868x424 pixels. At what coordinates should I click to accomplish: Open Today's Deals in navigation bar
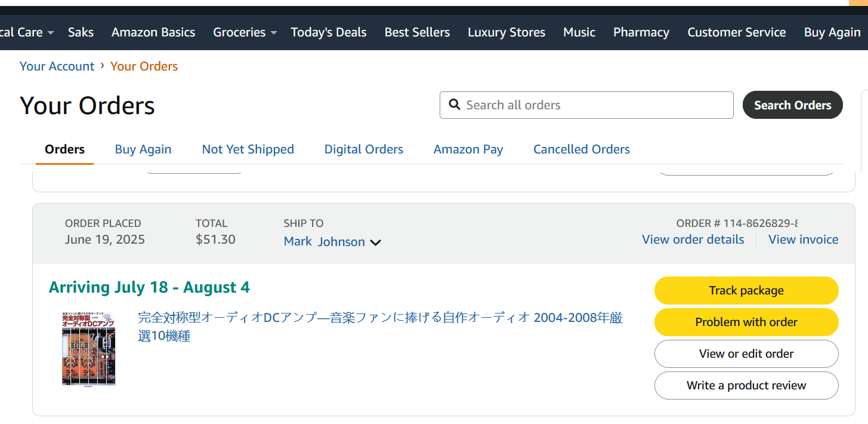point(329,32)
